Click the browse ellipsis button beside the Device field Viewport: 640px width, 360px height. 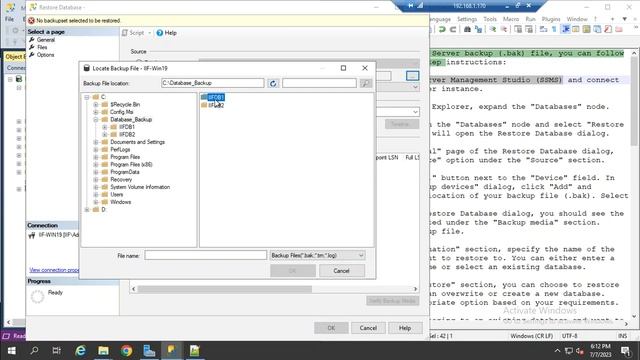412,76
